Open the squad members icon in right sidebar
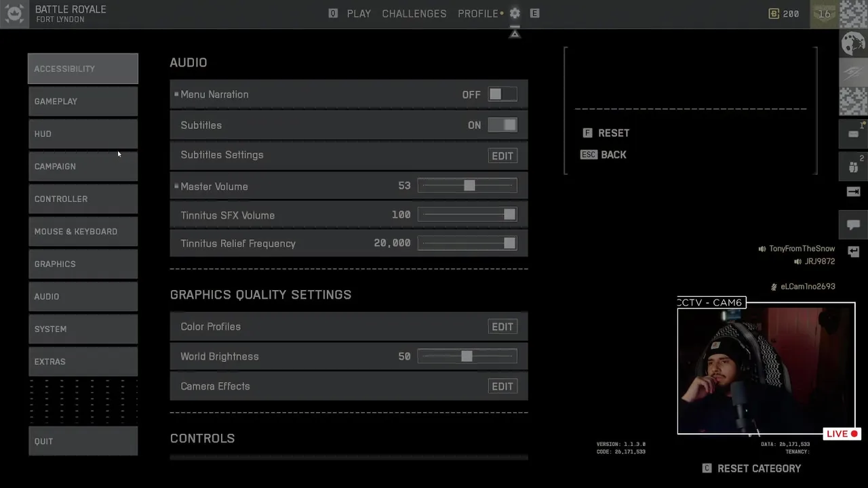Image resolution: width=868 pixels, height=488 pixels. point(853,166)
